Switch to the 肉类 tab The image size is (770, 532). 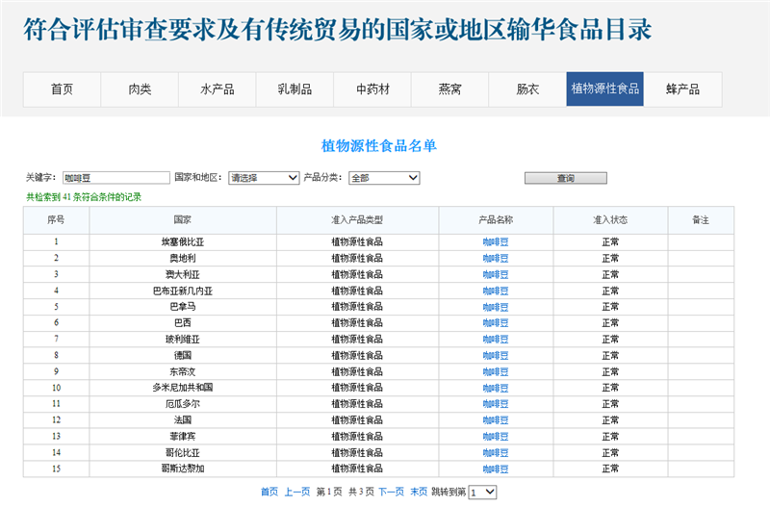pyautogui.click(x=140, y=89)
